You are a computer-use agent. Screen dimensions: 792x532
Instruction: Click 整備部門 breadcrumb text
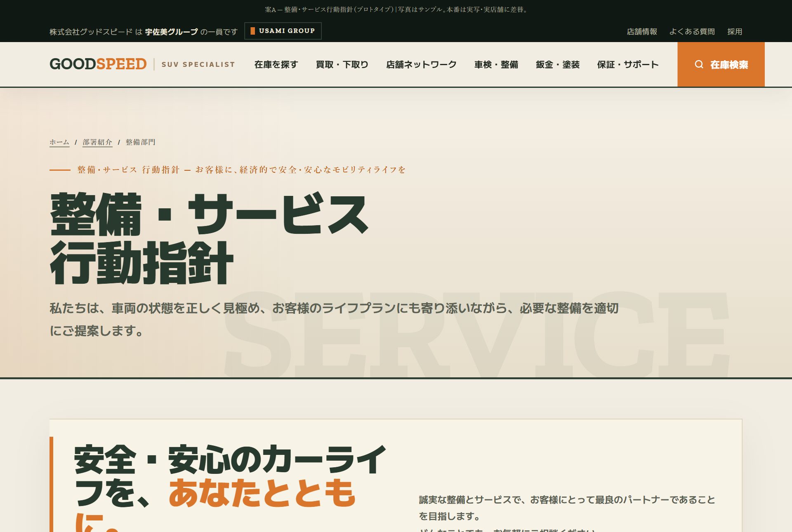pyautogui.click(x=140, y=142)
